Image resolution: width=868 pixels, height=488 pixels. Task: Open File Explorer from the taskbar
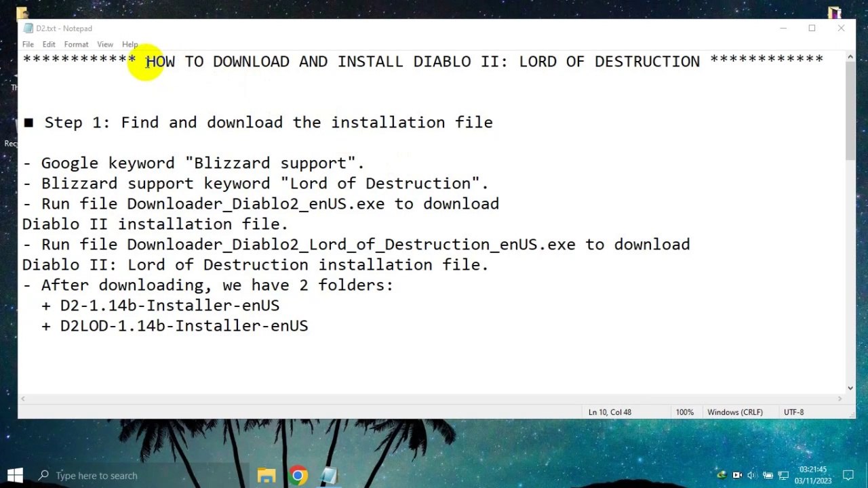tap(266, 475)
